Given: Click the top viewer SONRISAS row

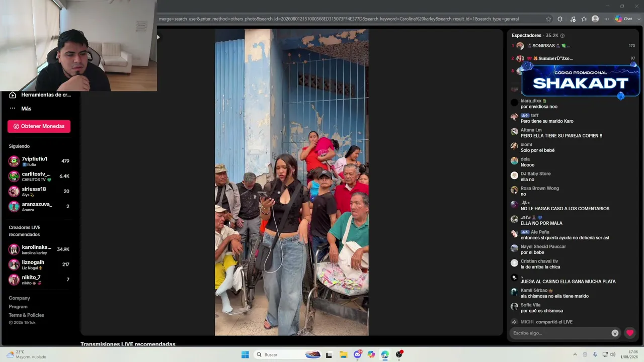Looking at the screenshot, I should (x=573, y=46).
